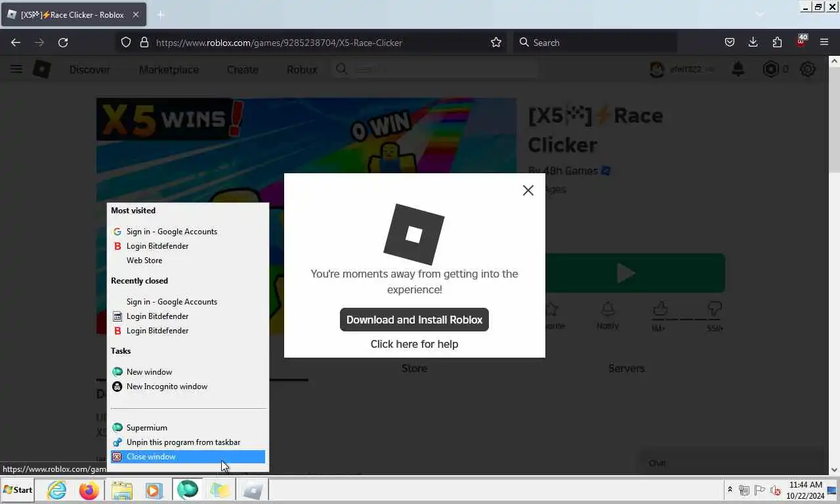840x504 pixels.
Task: Open the Firefox hamburger application menu
Action: [824, 42]
